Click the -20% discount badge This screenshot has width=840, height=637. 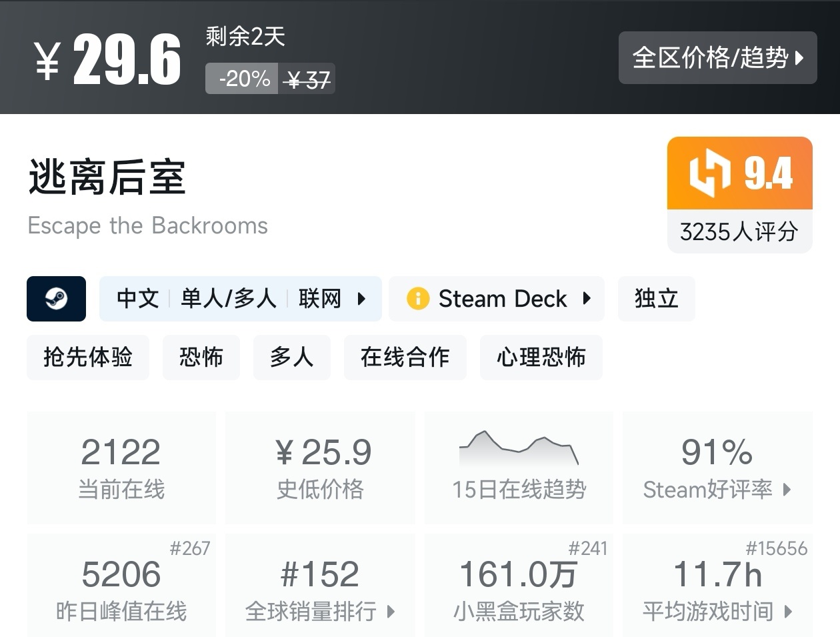tap(243, 79)
